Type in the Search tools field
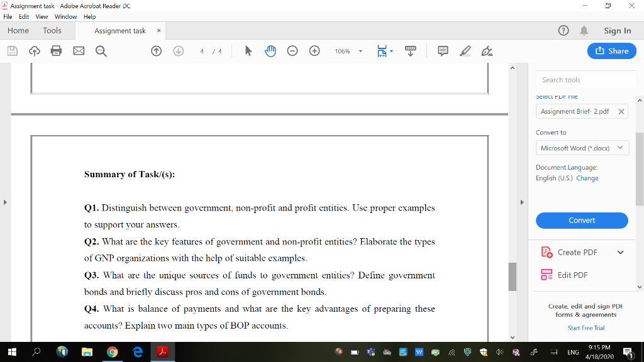This screenshot has width=644, height=362. pos(585,79)
